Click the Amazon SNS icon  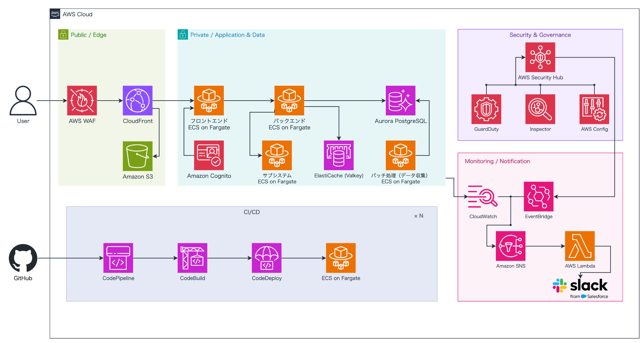pos(511,246)
